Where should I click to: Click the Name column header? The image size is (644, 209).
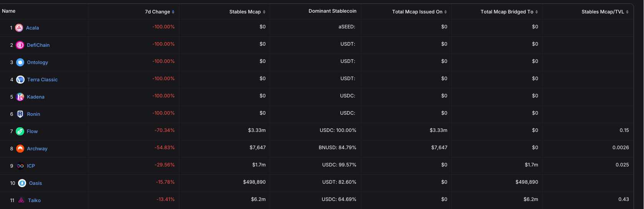click(x=8, y=11)
